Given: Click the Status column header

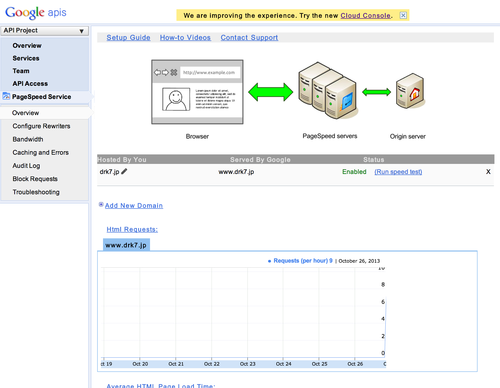Looking at the screenshot, I should pos(374,160).
